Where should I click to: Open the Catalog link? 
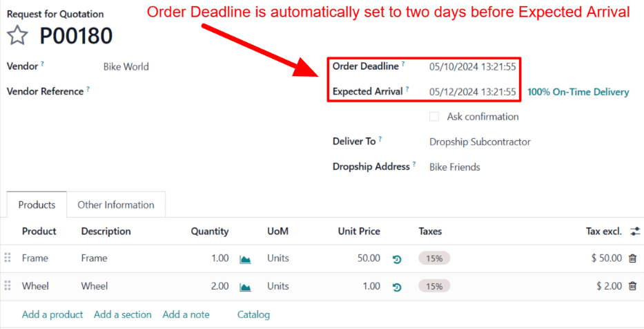[253, 315]
